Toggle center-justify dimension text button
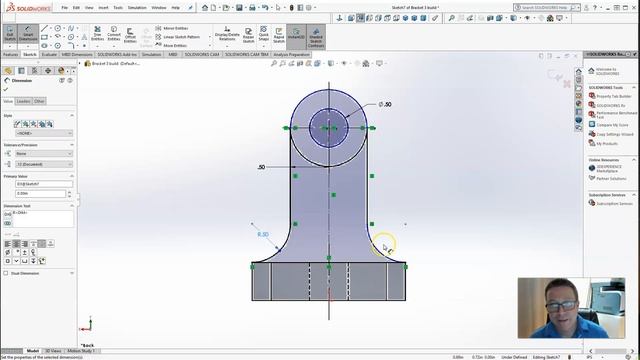This screenshot has width=640, height=360. [x=16, y=244]
